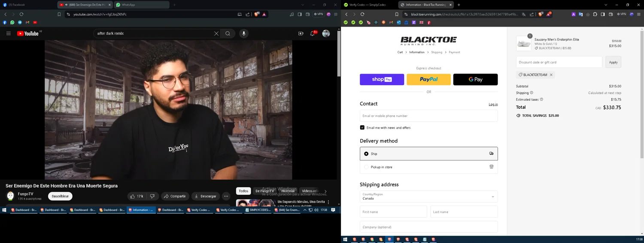The width and height of the screenshot is (644, 243).
Task: Open the YouTube create video icon
Action: tap(301, 34)
